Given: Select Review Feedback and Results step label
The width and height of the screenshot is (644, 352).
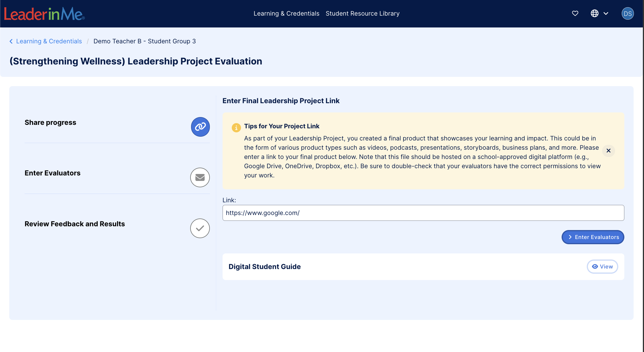Looking at the screenshot, I should [x=75, y=224].
